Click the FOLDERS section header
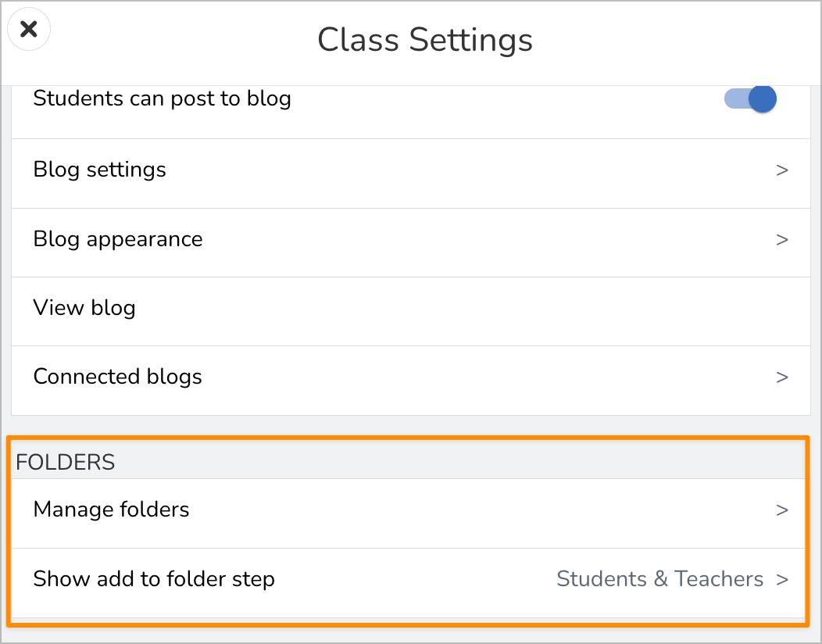This screenshot has height=644, width=822. pos(65,463)
